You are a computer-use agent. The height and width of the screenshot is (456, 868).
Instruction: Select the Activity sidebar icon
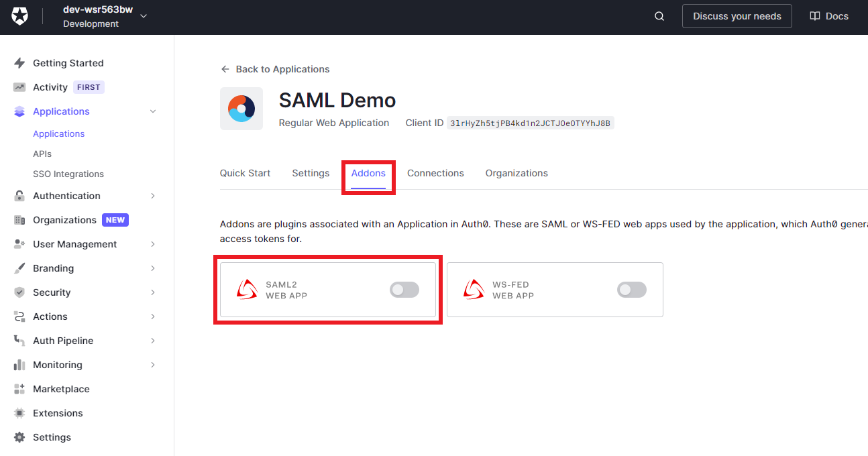[x=19, y=87]
